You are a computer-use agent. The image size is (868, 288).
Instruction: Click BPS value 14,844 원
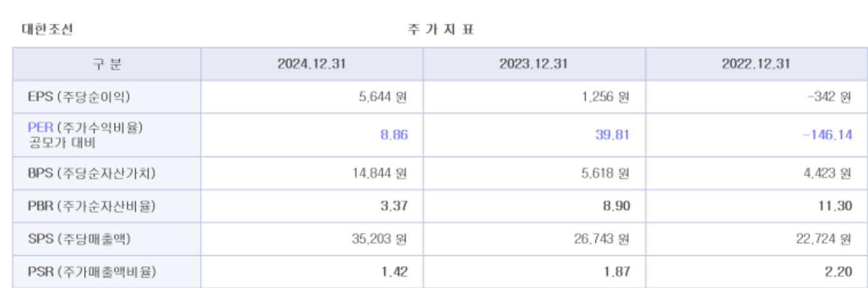coord(379,173)
